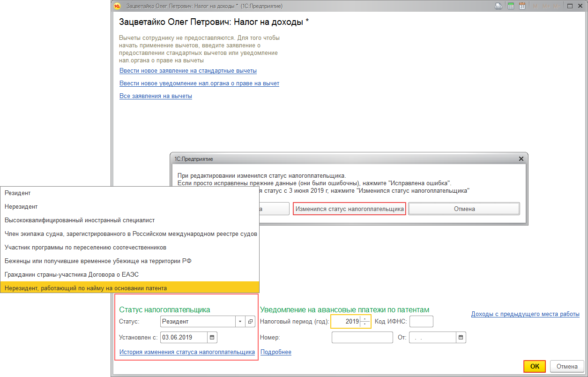Expand the Статус dropdown arrow
This screenshot has height=377, width=588.
point(240,321)
